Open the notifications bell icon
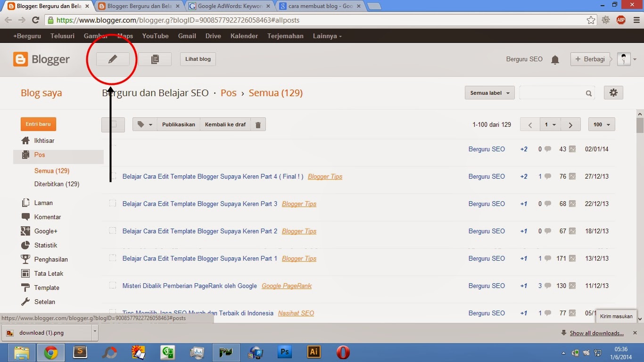The image size is (644, 362). [555, 59]
